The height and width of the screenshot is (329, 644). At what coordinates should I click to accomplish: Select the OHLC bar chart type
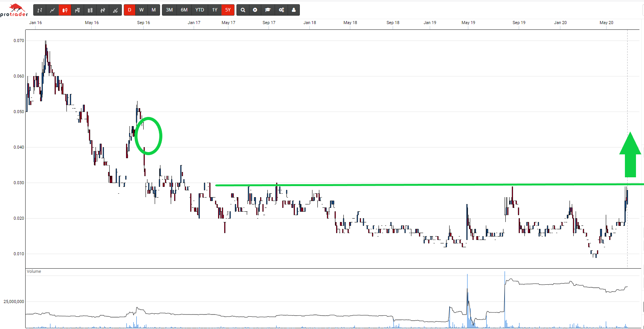pos(40,10)
